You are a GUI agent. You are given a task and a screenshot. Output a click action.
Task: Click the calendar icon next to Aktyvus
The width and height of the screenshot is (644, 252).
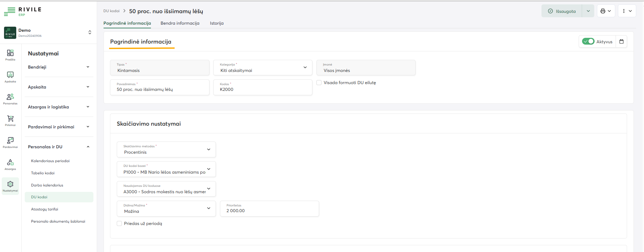click(621, 42)
